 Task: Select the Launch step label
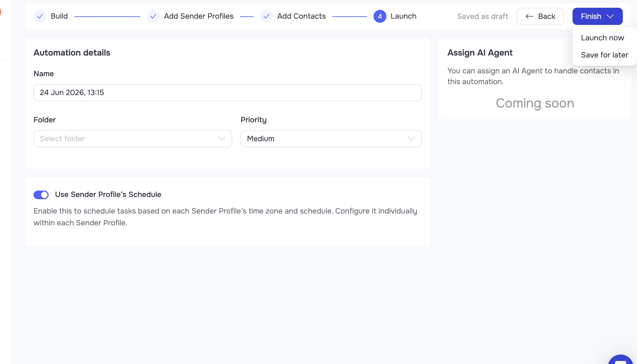point(403,16)
